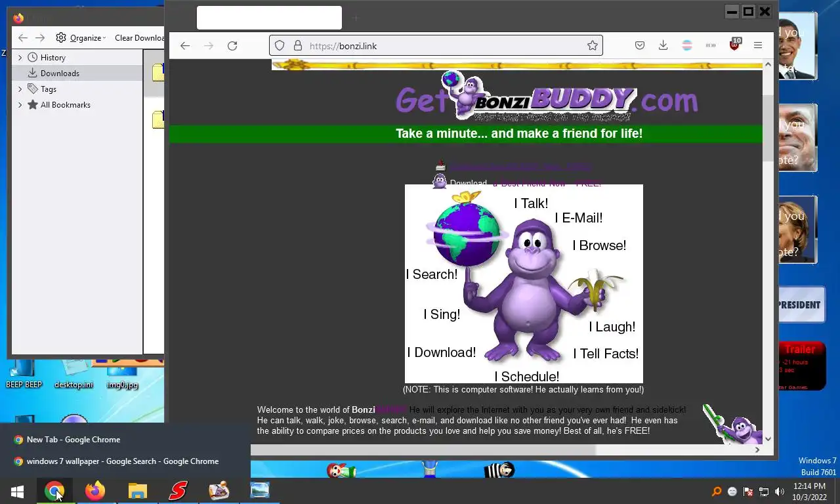Click the 'a Best Friend Now - FREE' link
The height and width of the screenshot is (504, 840).
[x=547, y=183]
